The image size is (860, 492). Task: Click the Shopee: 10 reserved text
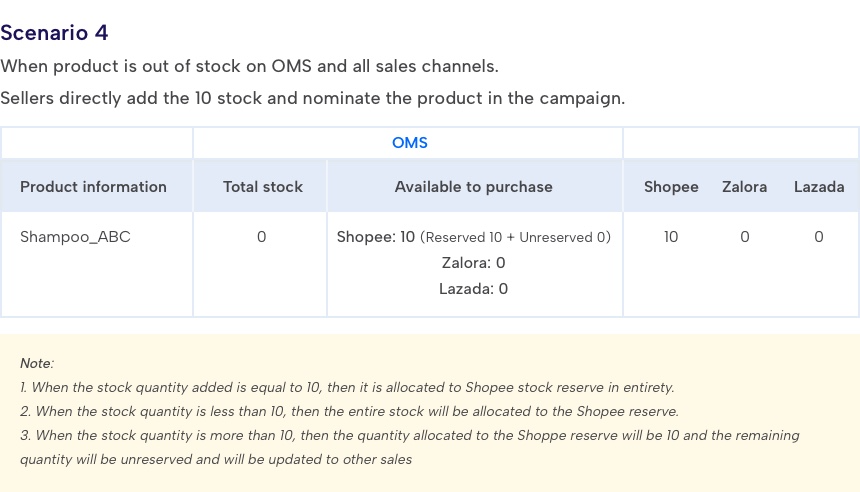[473, 237]
